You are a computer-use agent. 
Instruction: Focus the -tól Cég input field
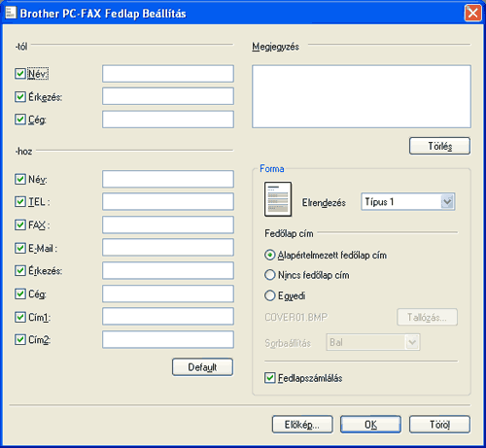coord(168,120)
